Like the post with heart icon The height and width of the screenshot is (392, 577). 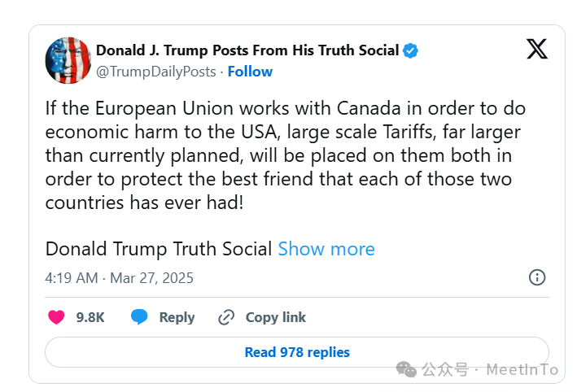coord(56,317)
